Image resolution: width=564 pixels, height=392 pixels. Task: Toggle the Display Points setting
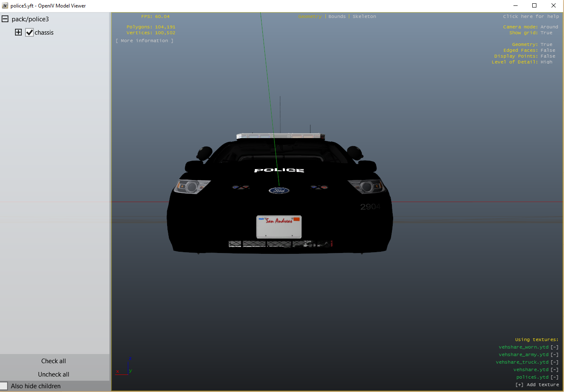[548, 56]
